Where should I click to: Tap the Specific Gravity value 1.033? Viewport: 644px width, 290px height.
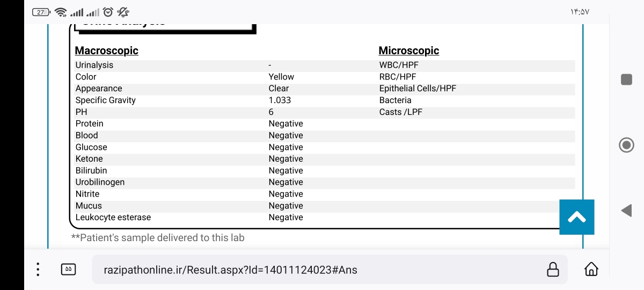coord(280,100)
